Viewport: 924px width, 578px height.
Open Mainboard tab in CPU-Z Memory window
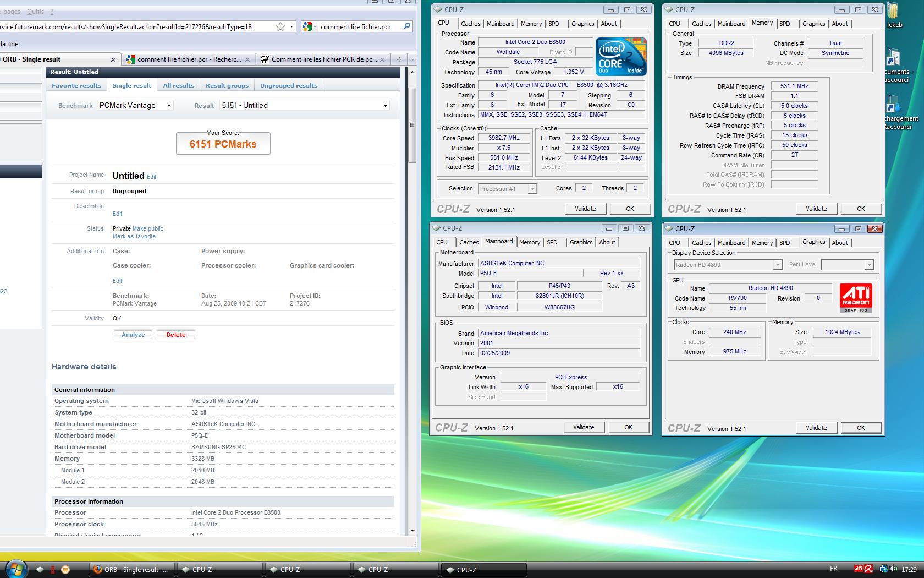[732, 24]
